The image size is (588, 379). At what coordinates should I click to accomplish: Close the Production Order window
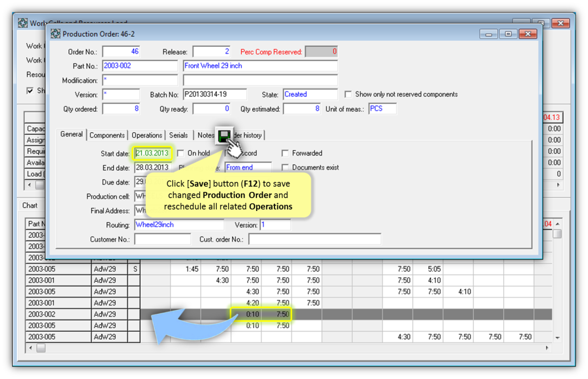(x=528, y=34)
